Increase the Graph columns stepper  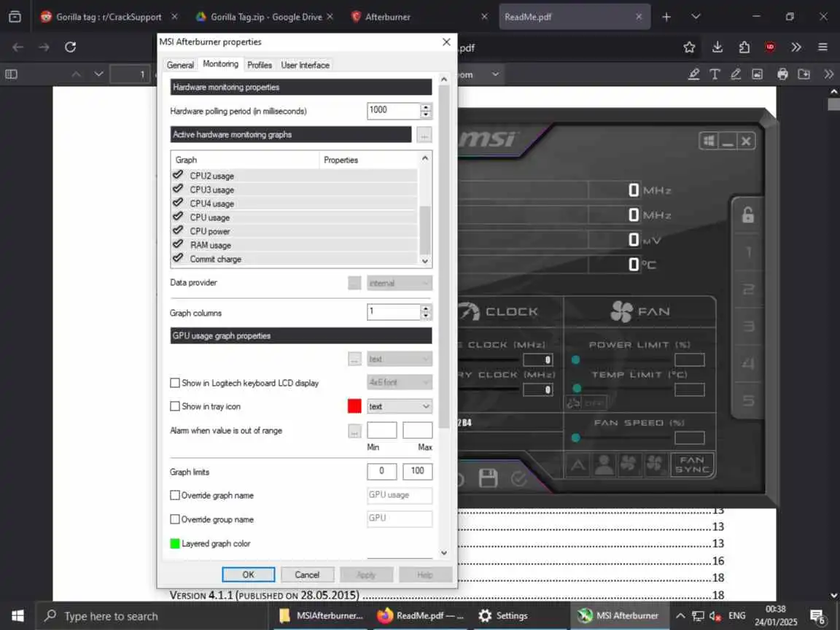(426, 308)
